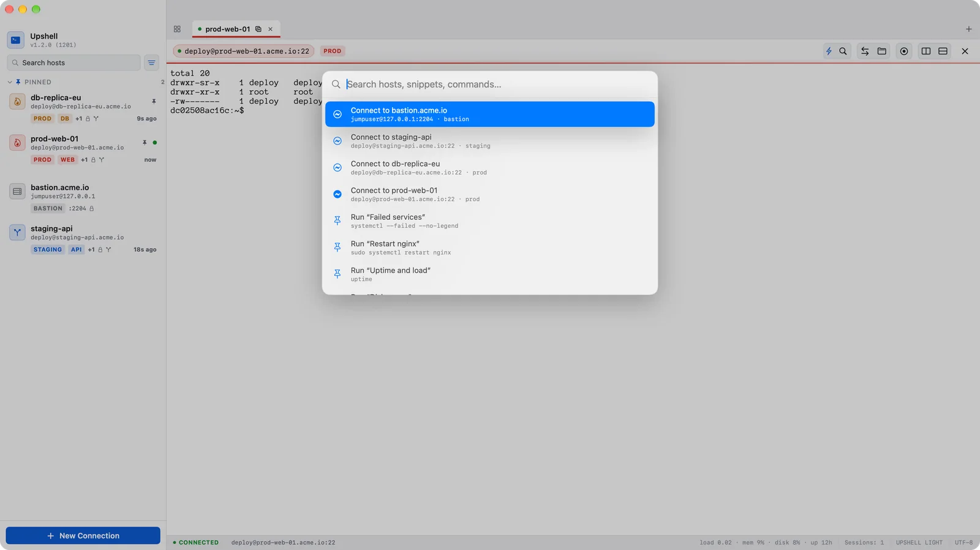Open the host filter icon beside Search hosts
Viewport: 980px width, 550px height.
(151, 62)
